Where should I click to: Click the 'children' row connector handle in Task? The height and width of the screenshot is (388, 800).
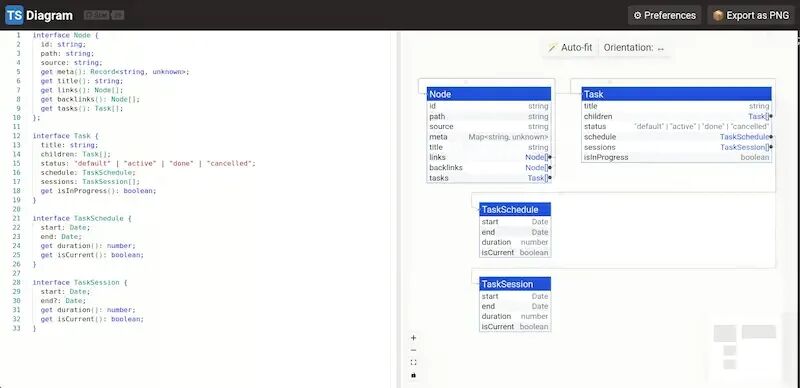pyautogui.click(x=771, y=116)
